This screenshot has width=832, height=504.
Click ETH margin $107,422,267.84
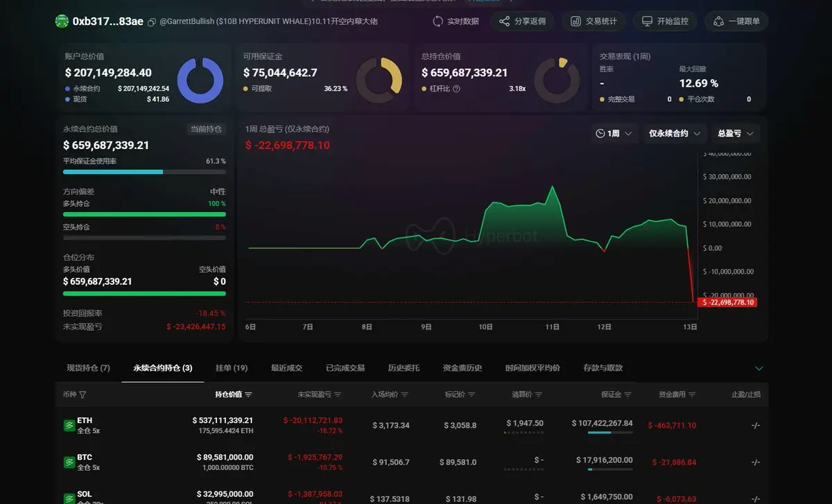click(x=603, y=423)
